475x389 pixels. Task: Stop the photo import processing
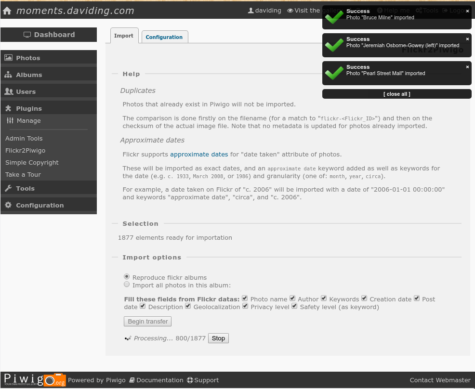218,338
